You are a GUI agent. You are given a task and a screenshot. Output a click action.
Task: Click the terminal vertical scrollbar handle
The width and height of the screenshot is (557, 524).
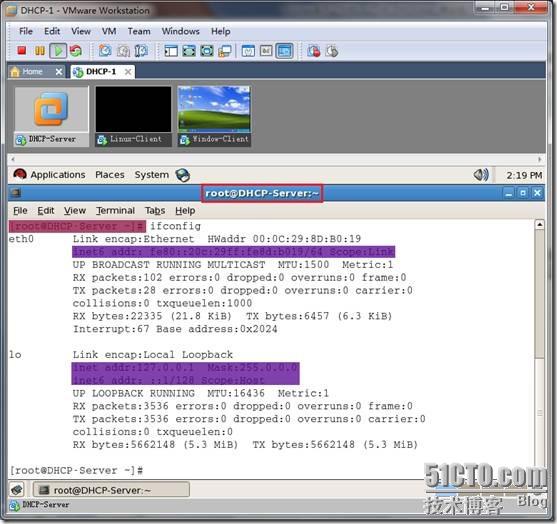click(540, 295)
